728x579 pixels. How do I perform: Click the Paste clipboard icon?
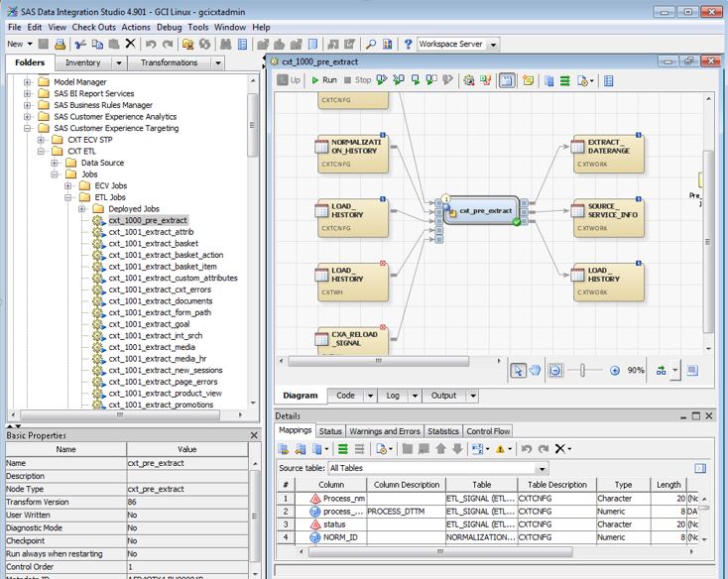pos(114,44)
